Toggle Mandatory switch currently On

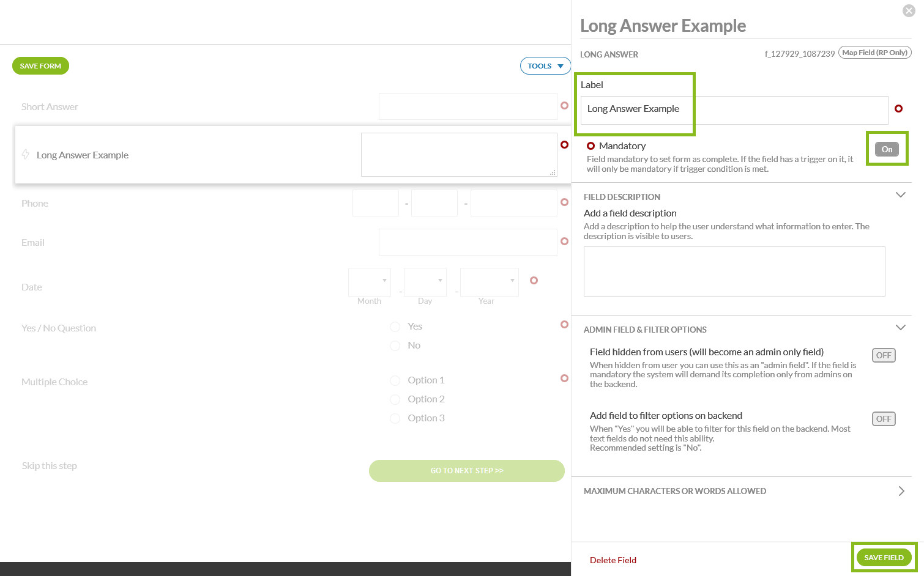pos(887,149)
